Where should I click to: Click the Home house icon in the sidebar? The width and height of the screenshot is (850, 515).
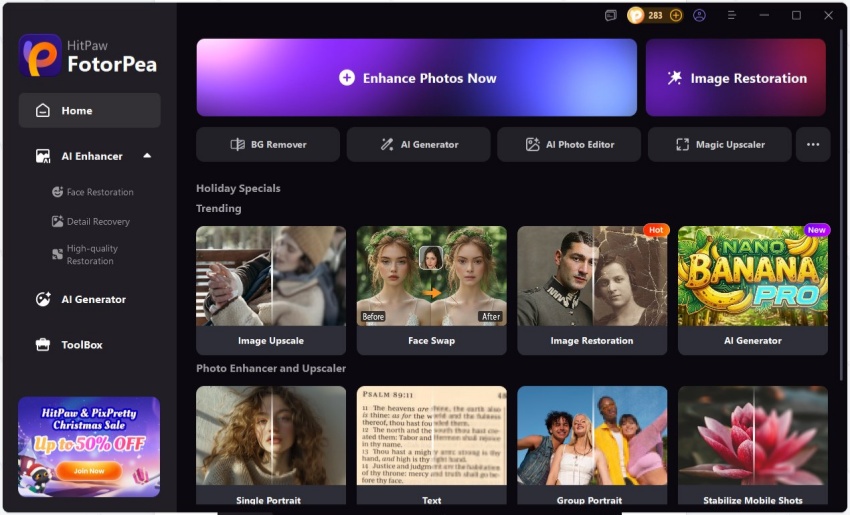(43, 111)
